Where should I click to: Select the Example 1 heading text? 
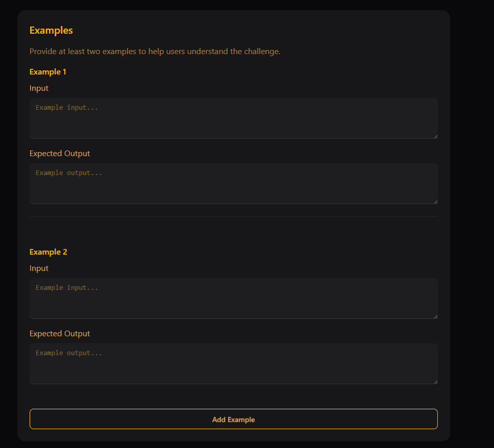(x=48, y=72)
